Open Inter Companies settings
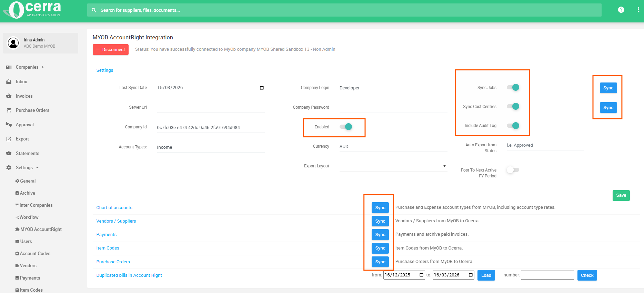This screenshot has width=644, height=293. [x=34, y=205]
